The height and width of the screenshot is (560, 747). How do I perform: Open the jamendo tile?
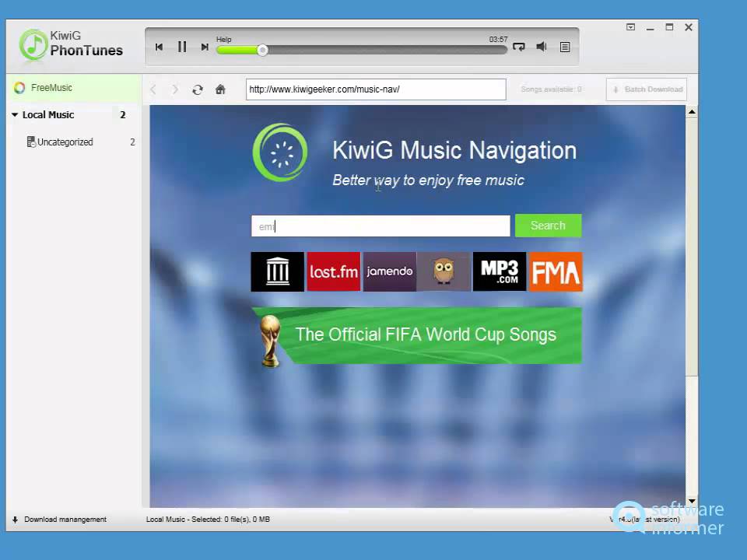pyautogui.click(x=390, y=271)
